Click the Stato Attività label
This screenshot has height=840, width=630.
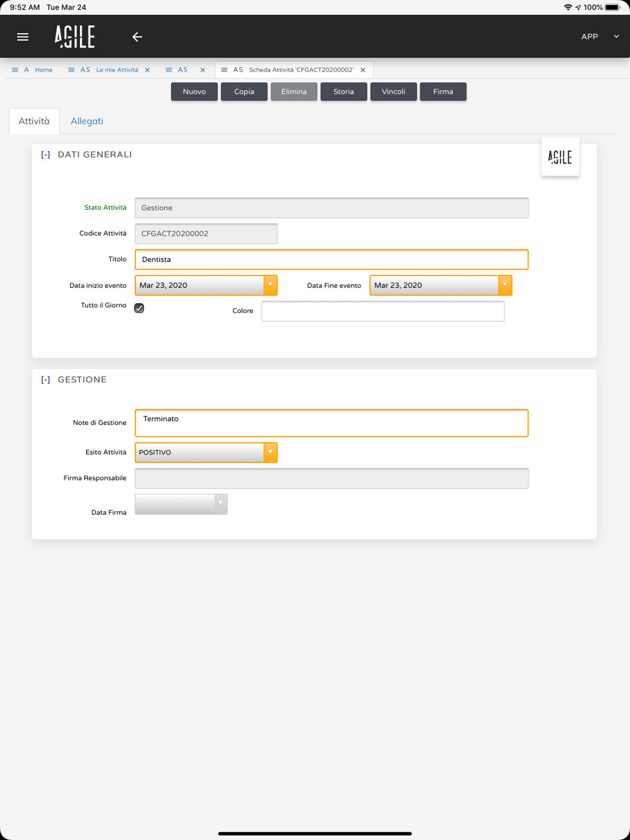[105, 207]
